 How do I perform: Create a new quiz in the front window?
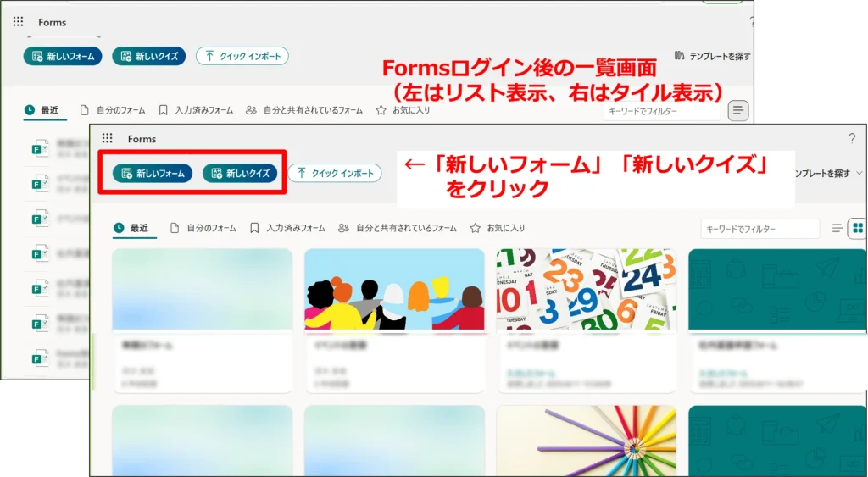(x=240, y=173)
